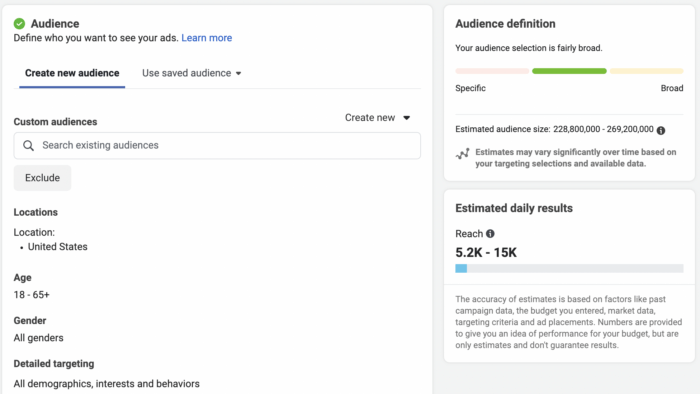Click the search magnifier icon in audiences field

pyautogui.click(x=29, y=145)
